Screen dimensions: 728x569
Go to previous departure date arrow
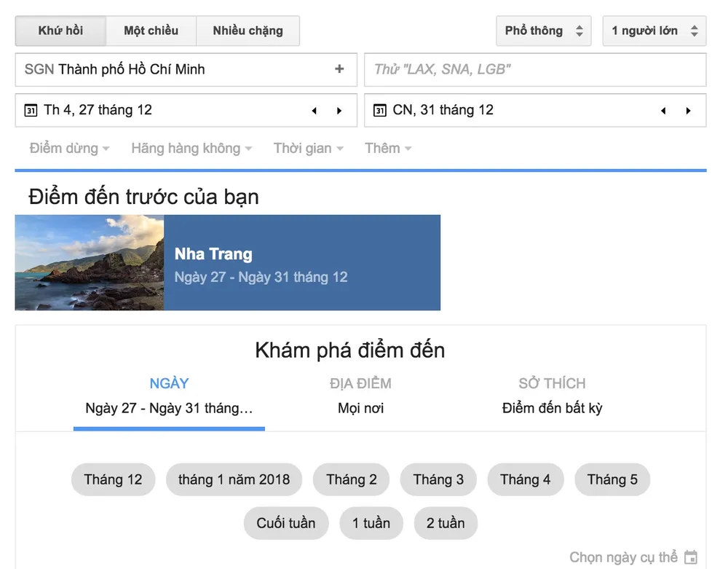pos(314,111)
